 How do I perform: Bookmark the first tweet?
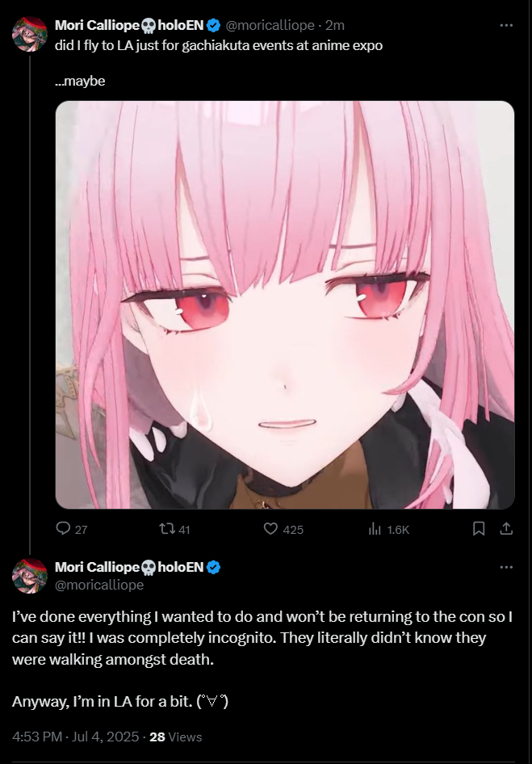pyautogui.click(x=479, y=529)
